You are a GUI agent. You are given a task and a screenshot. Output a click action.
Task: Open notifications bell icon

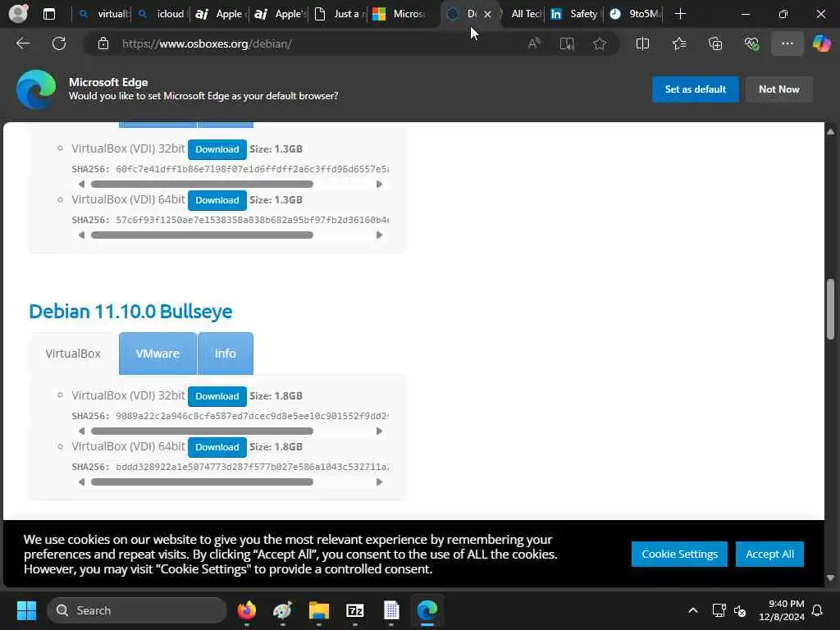[x=818, y=610]
